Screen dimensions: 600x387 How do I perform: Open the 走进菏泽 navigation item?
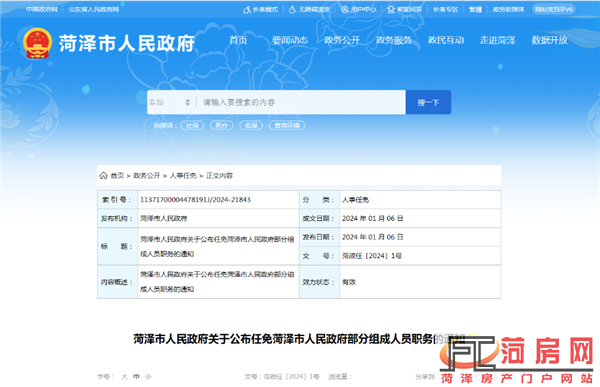tap(497, 40)
